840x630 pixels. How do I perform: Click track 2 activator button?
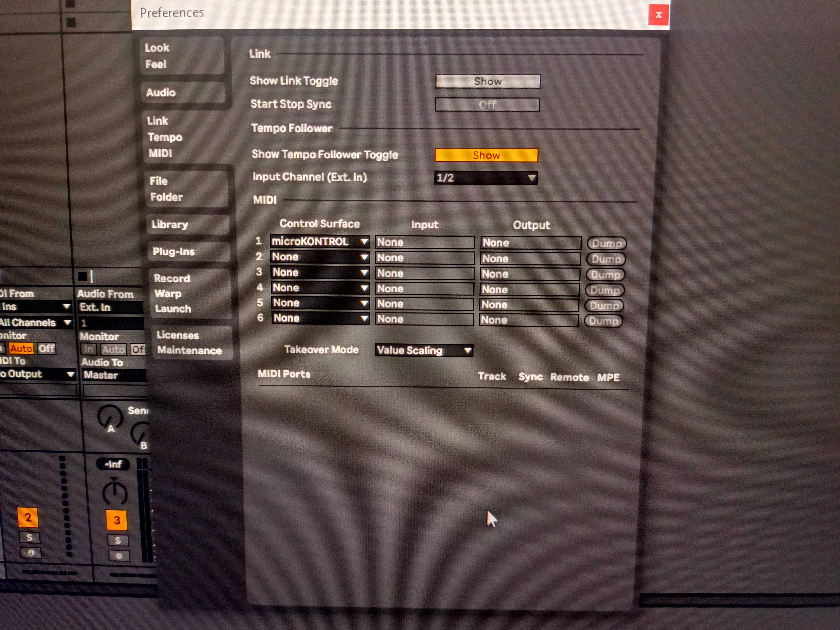pos(28,517)
